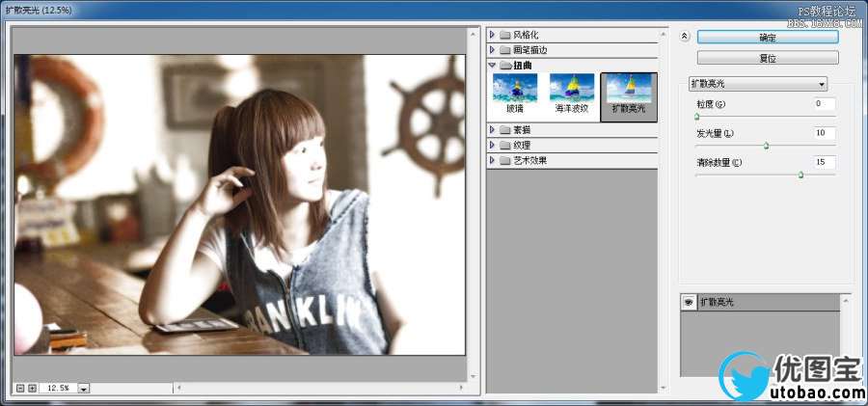Viewport: 868px width, 406px height.
Task: Click the 发光量 value field
Action: click(825, 133)
